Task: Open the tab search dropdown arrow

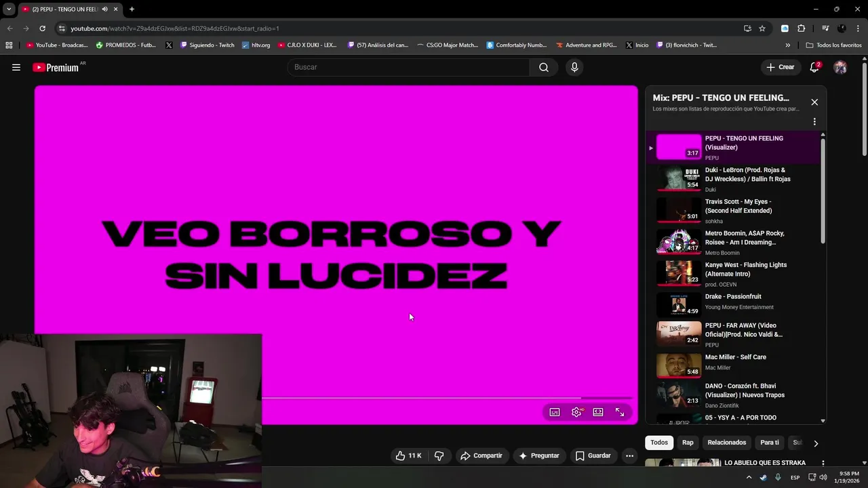Action: (9, 9)
